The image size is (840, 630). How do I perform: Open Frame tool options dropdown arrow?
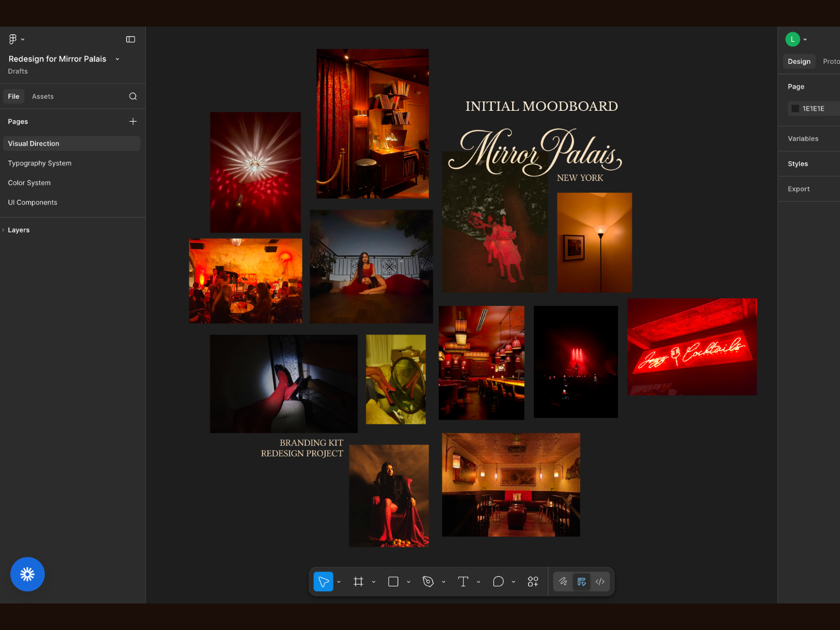pyautogui.click(x=374, y=582)
